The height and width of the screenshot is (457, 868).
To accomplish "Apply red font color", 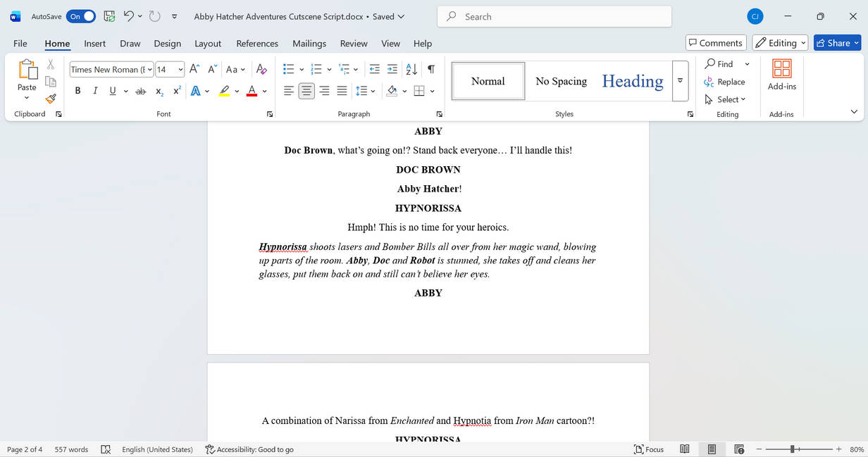I will (252, 91).
